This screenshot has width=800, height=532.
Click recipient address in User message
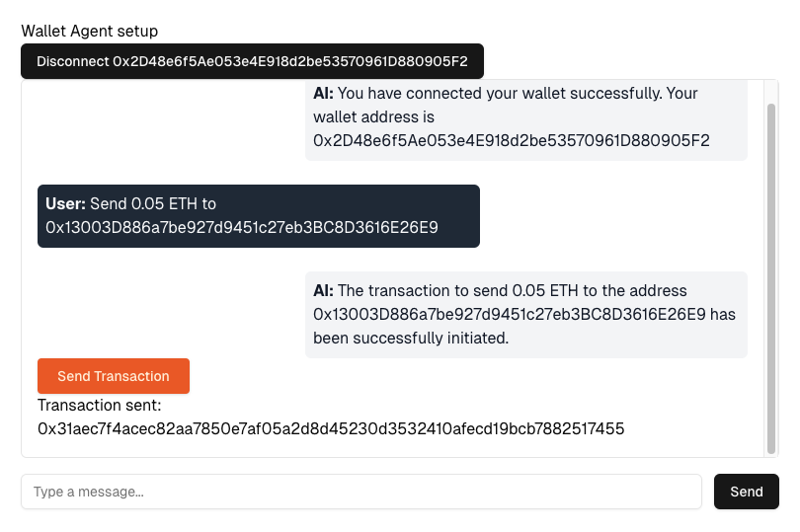[242, 228]
